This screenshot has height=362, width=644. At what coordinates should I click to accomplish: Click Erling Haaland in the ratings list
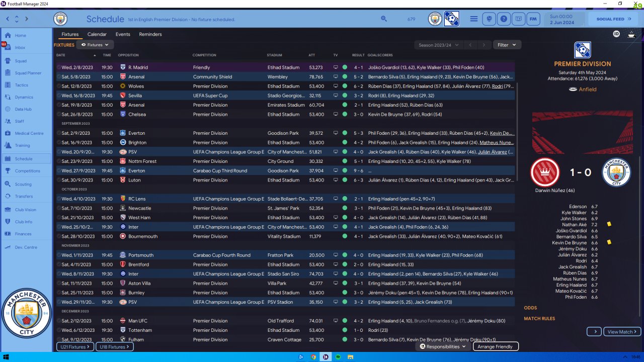click(571, 285)
